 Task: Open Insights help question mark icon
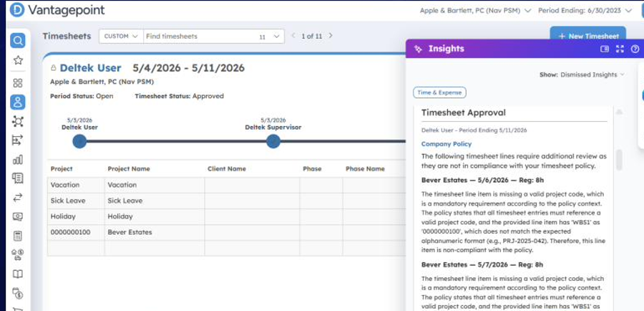635,49
